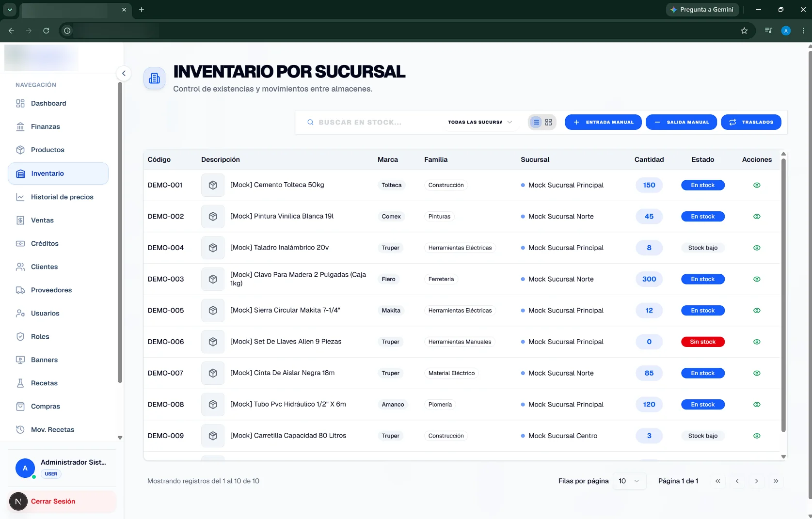
Task: Go to Compras in the sidebar
Action: point(58,406)
